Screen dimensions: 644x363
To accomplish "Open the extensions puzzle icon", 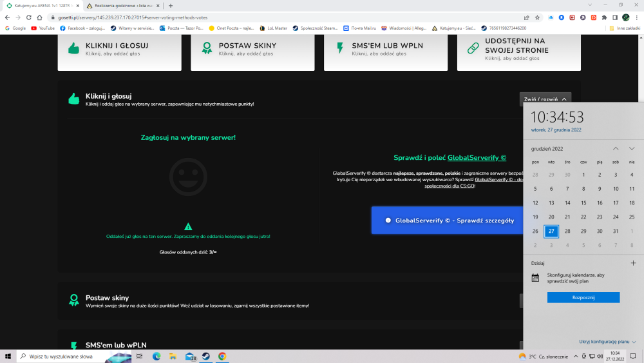I will click(x=604, y=17).
